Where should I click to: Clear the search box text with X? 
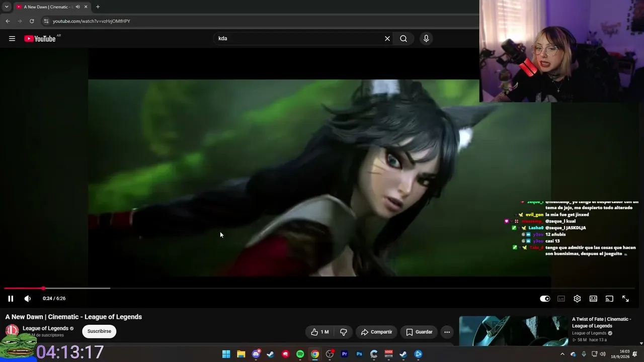coord(387,39)
